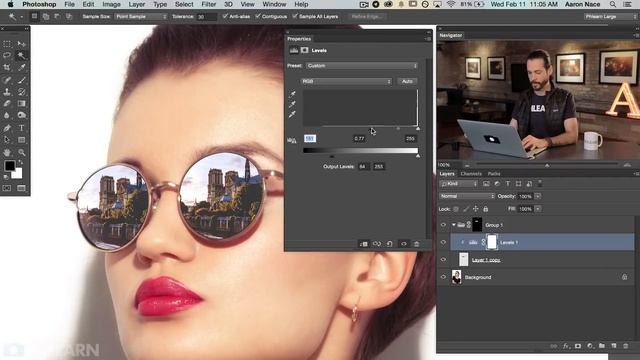Select the Eraser tool
640x360 pixels.
point(7,104)
